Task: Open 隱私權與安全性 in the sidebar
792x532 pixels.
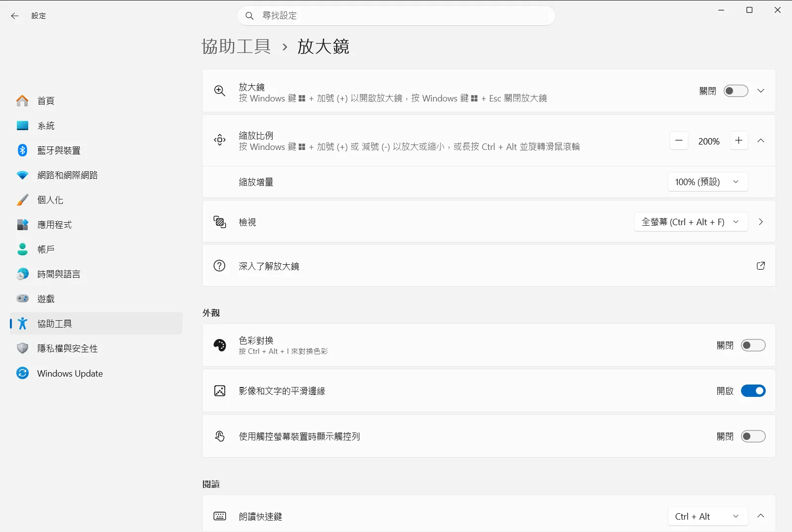Action: (97, 348)
